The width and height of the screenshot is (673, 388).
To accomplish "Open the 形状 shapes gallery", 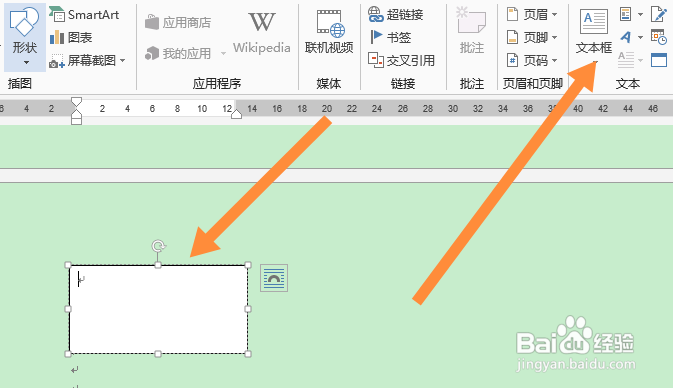I will coord(24,37).
